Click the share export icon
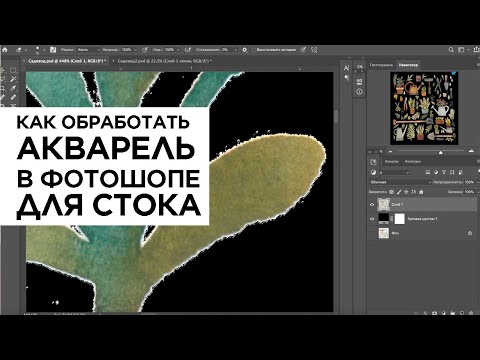 (476, 50)
